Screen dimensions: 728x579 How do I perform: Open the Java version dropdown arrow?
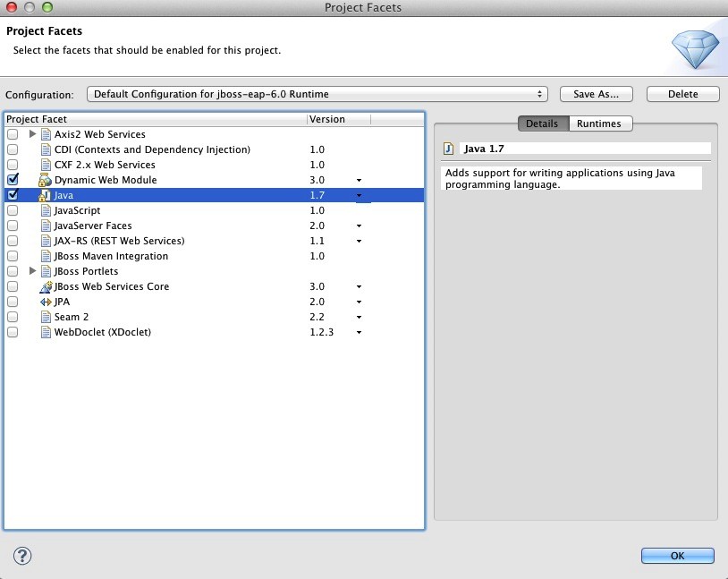[359, 196]
